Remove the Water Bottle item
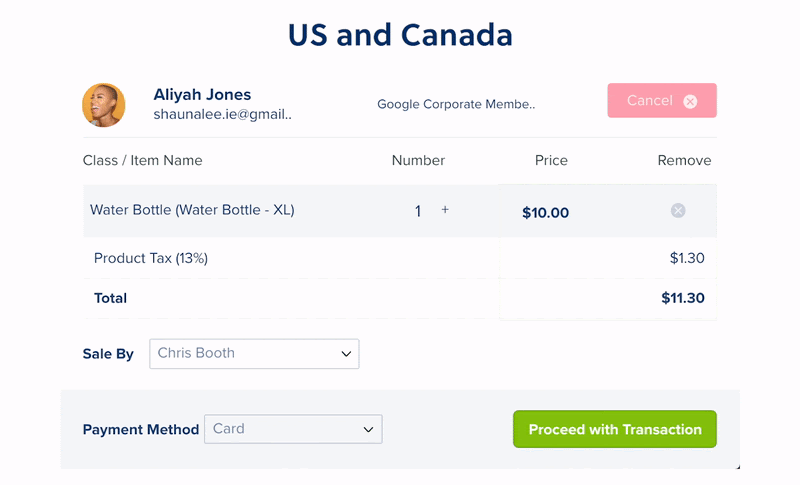This screenshot has width=800, height=485. (678, 210)
